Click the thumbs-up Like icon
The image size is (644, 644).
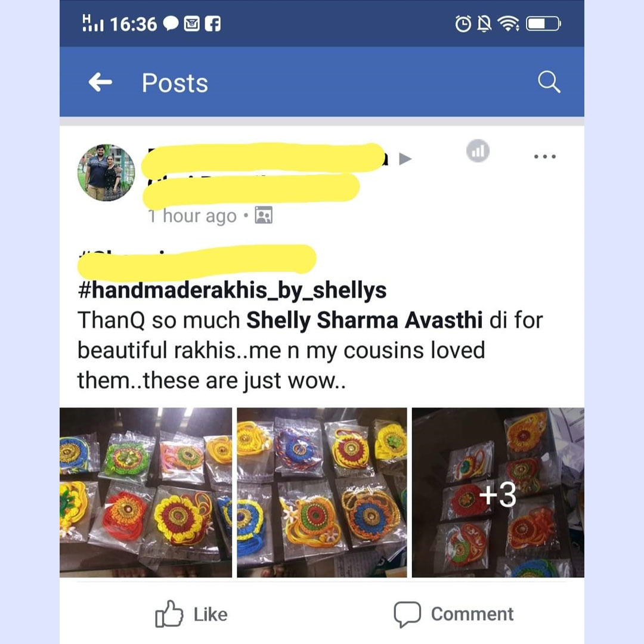point(169,614)
